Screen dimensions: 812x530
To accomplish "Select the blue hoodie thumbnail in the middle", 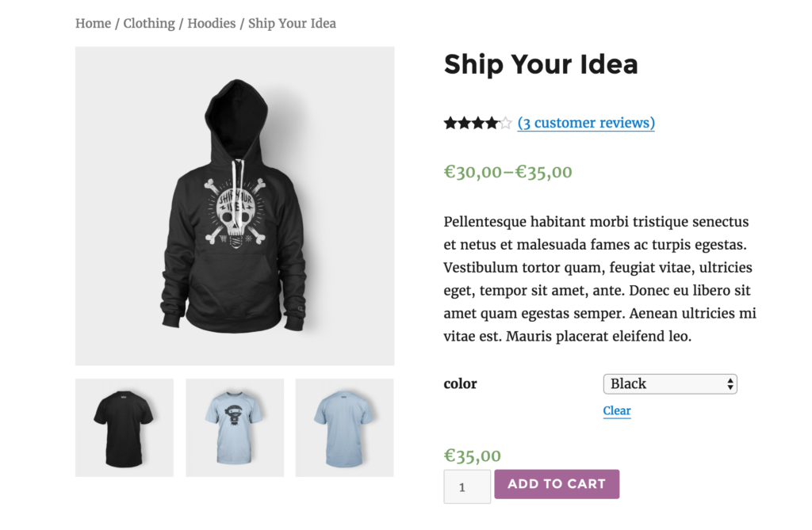I will tap(234, 427).
